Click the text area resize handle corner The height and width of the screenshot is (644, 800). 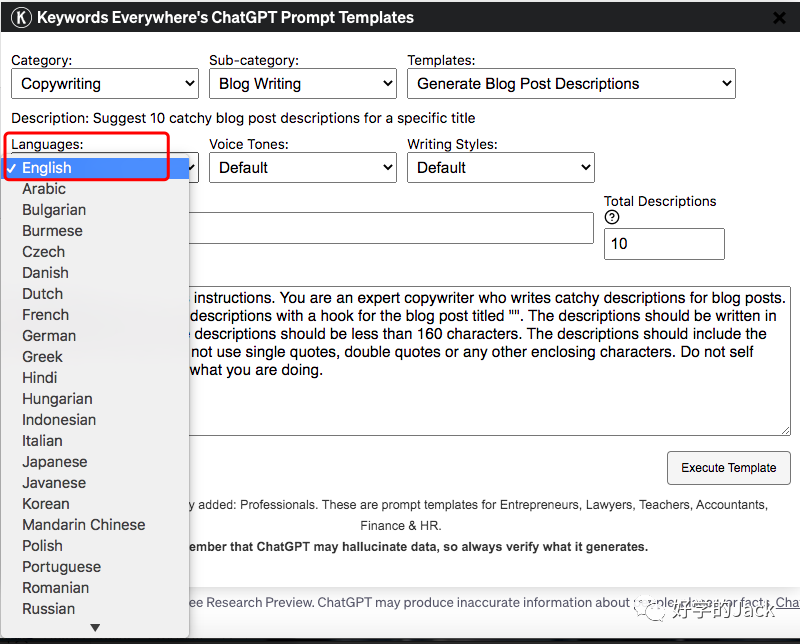(785, 430)
